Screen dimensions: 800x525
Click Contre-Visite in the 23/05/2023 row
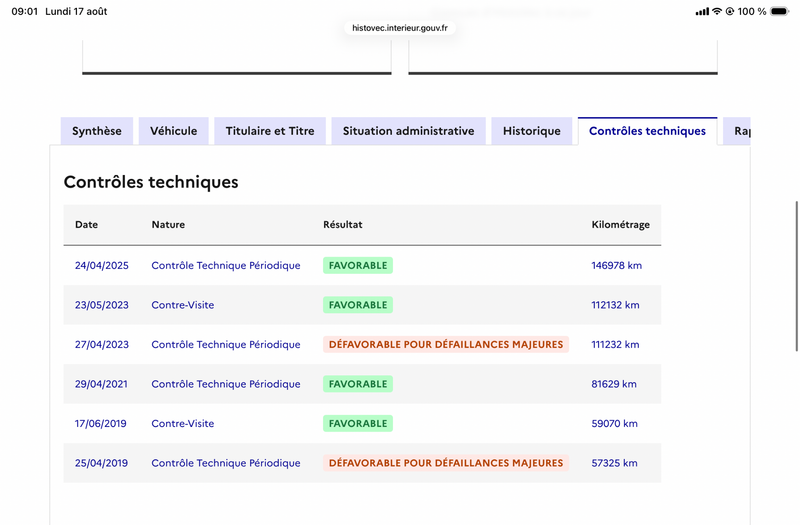183,305
